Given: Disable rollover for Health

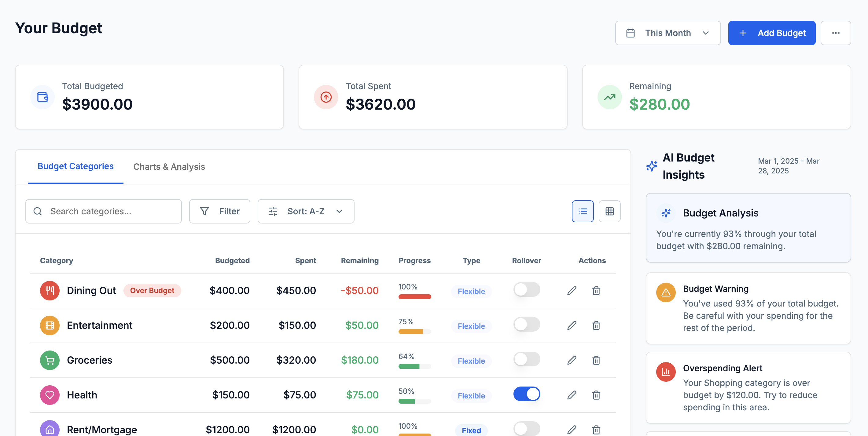Looking at the screenshot, I should pyautogui.click(x=527, y=394).
